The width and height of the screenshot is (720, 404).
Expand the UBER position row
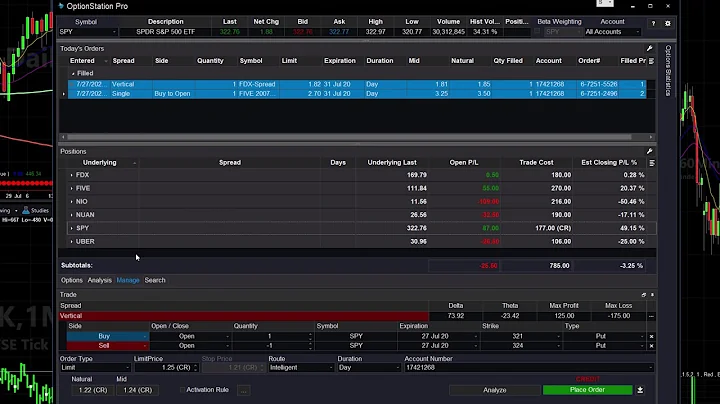[x=71, y=241]
